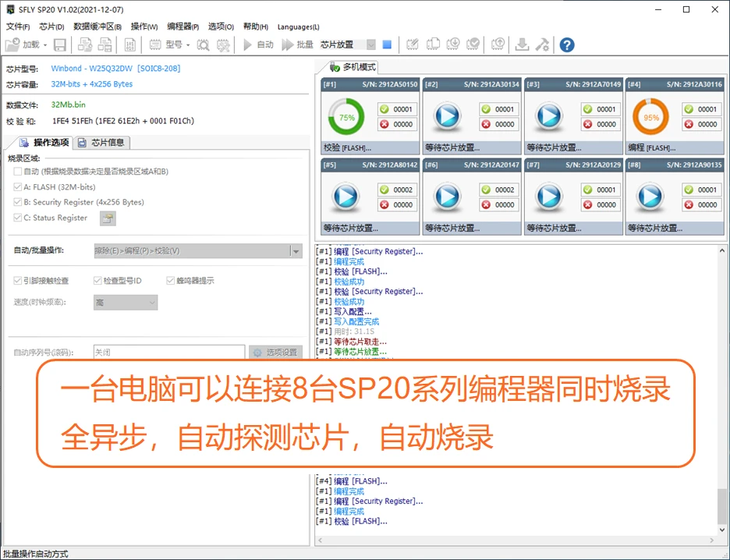Click the blank check chip icon
Screen dimensions: 730x560
point(433,44)
